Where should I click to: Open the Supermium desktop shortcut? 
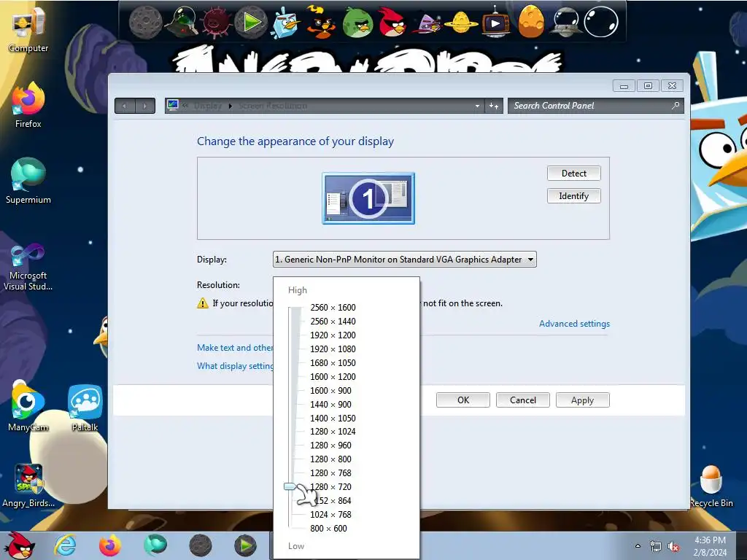[28, 181]
